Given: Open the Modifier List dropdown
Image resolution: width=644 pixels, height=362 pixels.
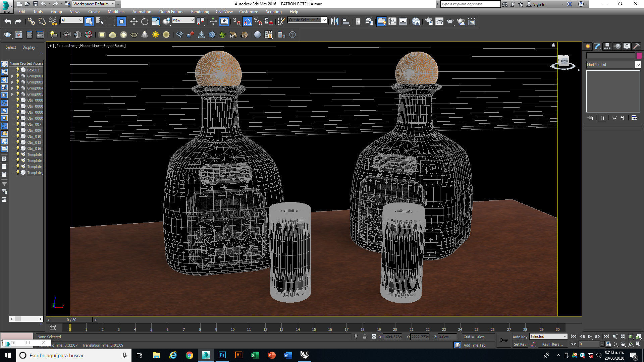Looking at the screenshot, I should click(613, 65).
